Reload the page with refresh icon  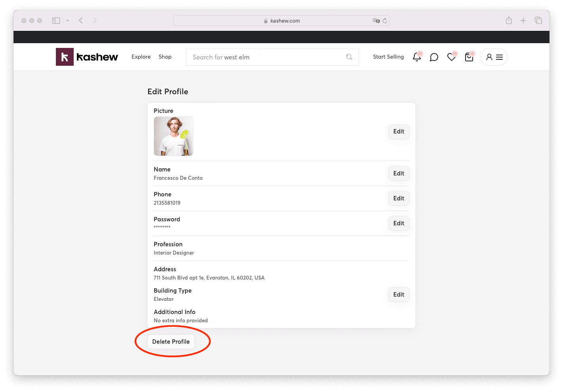(385, 21)
